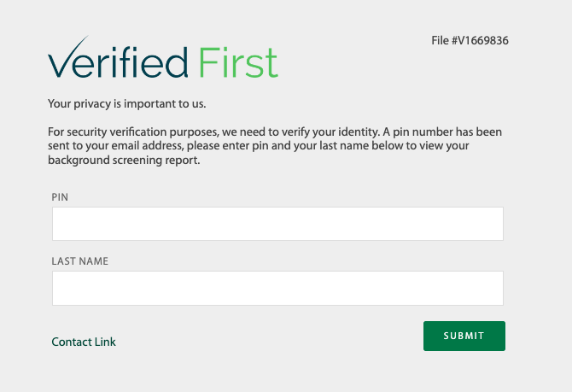Click "to view your" in the paragraph

coord(438,146)
